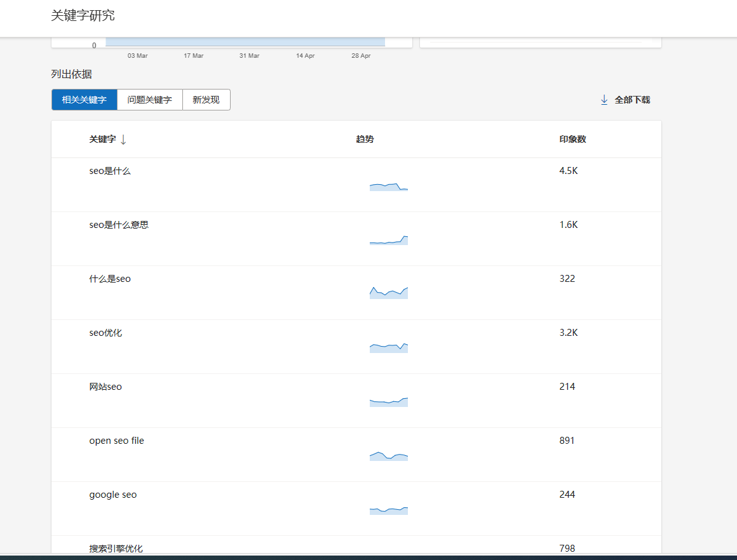Select the keyword 什么是seo
Image resolution: width=737 pixels, height=560 pixels.
point(110,279)
